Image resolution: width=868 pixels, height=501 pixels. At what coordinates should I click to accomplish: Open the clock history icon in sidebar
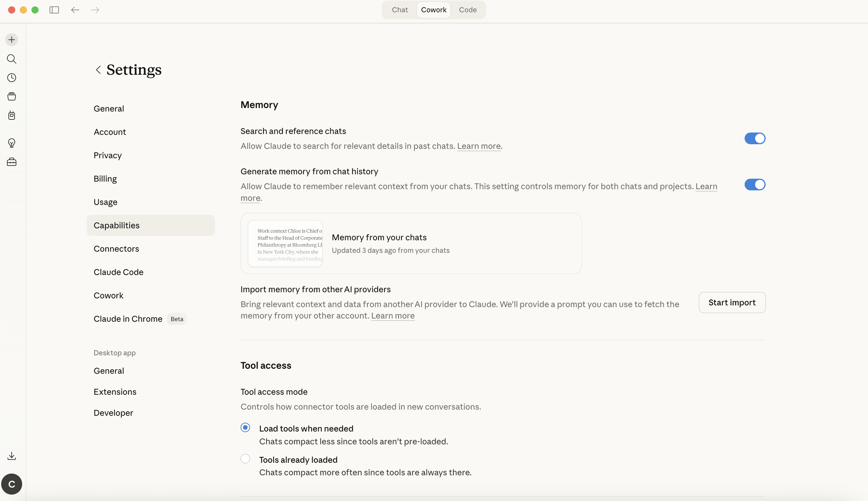pos(12,78)
